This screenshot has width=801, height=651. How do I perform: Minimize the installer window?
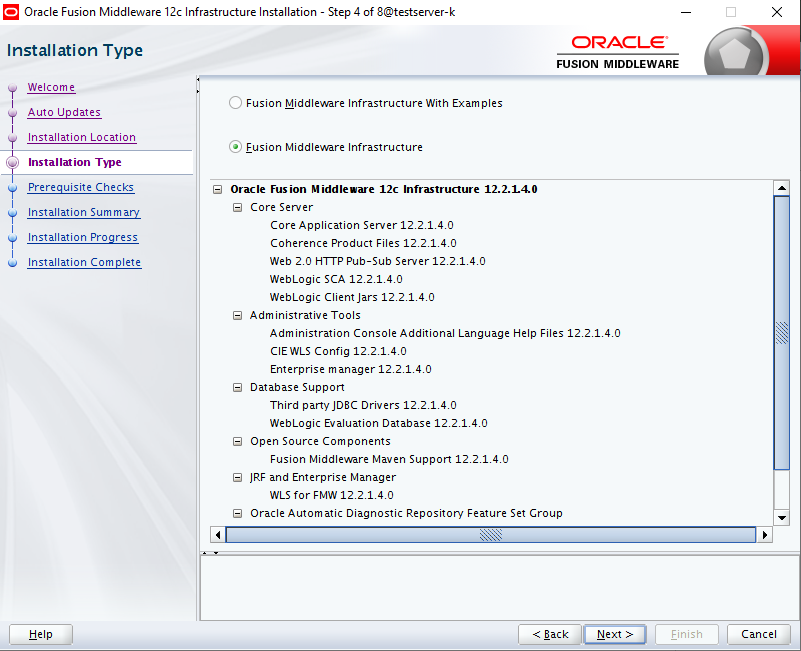click(686, 12)
